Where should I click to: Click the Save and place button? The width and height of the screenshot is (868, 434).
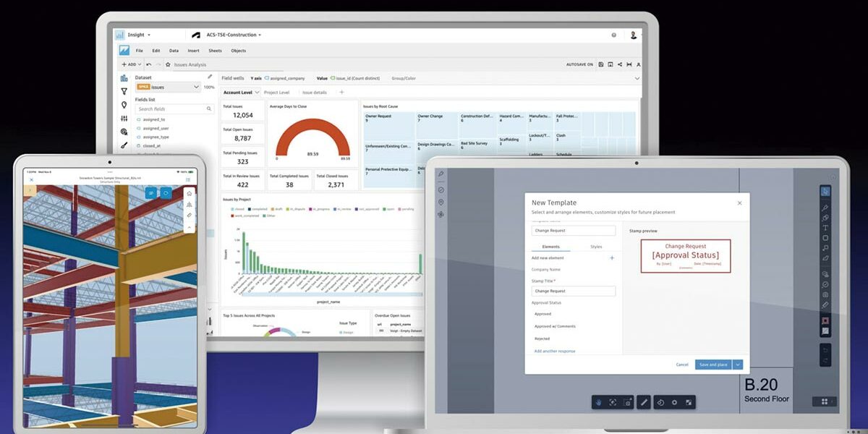(712, 365)
